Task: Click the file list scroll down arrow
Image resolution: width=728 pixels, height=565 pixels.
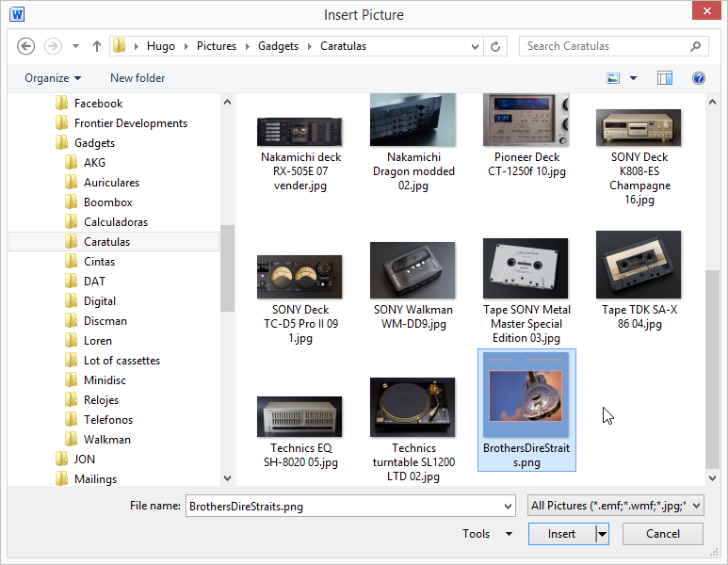Action: 712,477
